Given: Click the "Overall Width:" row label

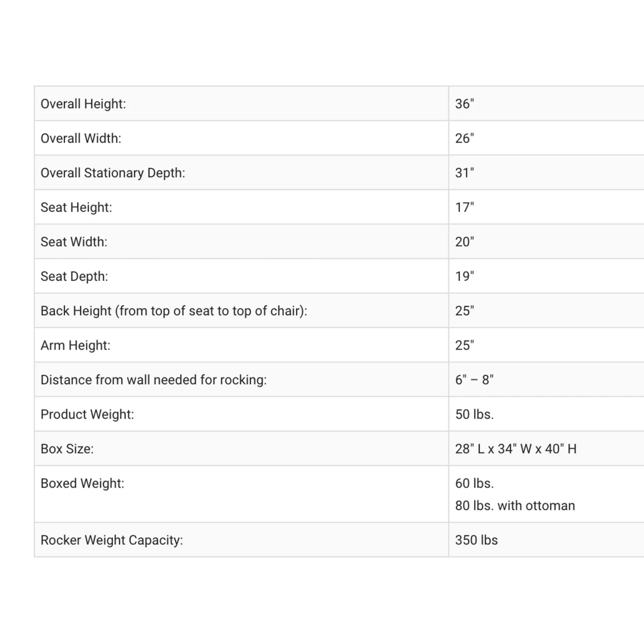Looking at the screenshot, I should click(x=81, y=138).
